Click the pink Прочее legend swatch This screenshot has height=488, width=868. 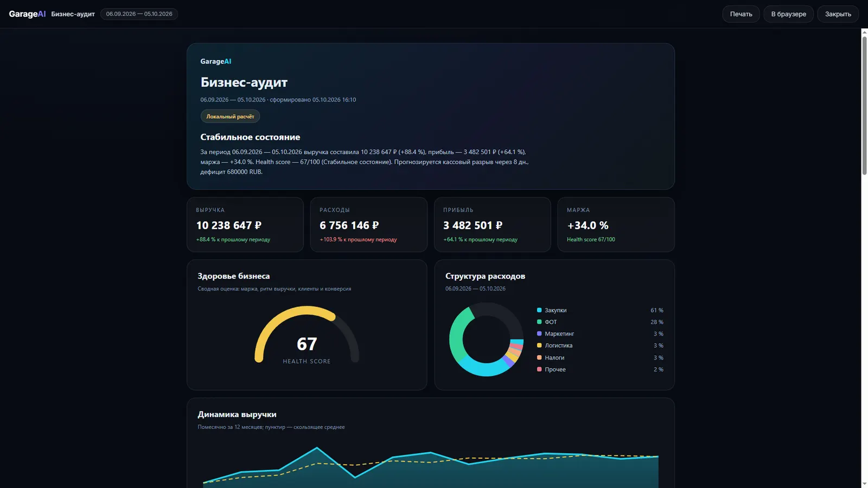539,369
